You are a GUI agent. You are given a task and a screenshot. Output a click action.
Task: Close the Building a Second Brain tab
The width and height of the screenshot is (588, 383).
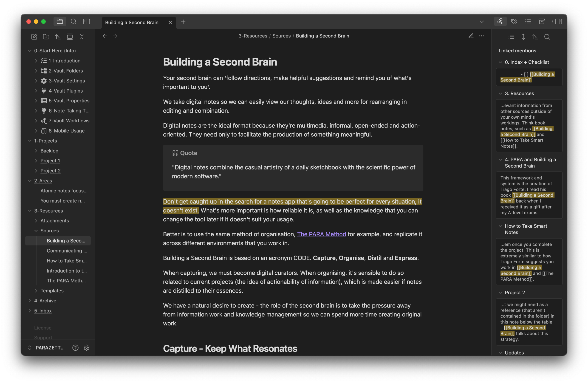pyautogui.click(x=170, y=23)
